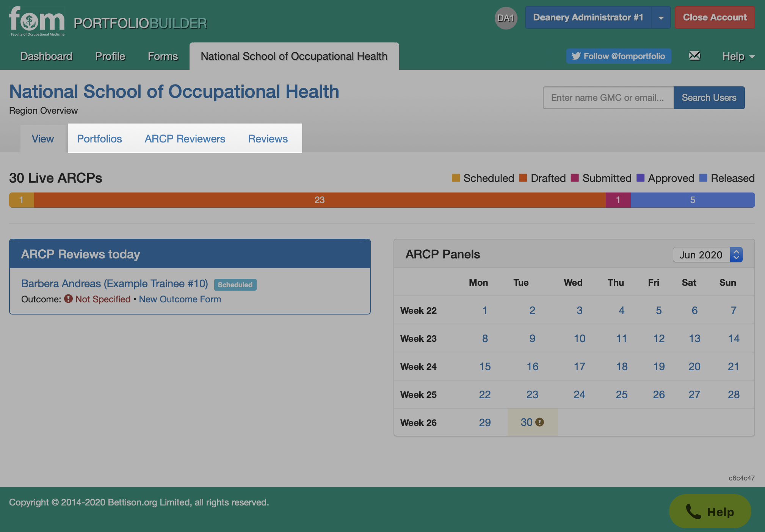The width and height of the screenshot is (765, 532).
Task: Select June 1 in the ARCP Panels calendar
Action: (484, 310)
